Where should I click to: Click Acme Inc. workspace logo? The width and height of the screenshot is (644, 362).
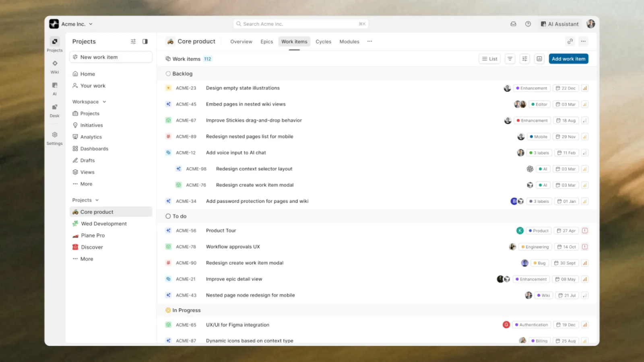point(54,24)
